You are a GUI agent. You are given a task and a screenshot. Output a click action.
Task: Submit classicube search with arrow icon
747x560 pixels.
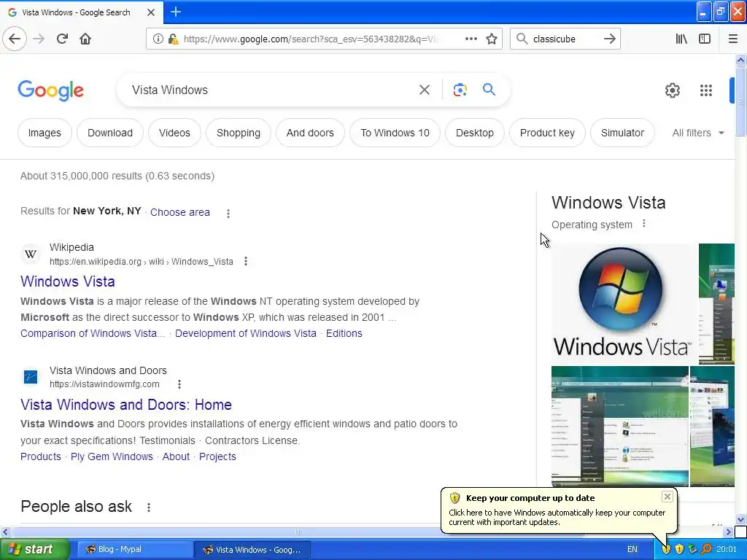609,39
